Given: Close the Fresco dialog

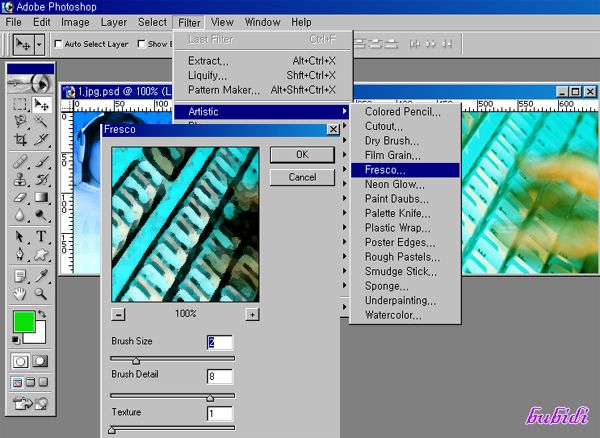Looking at the screenshot, I should point(333,130).
